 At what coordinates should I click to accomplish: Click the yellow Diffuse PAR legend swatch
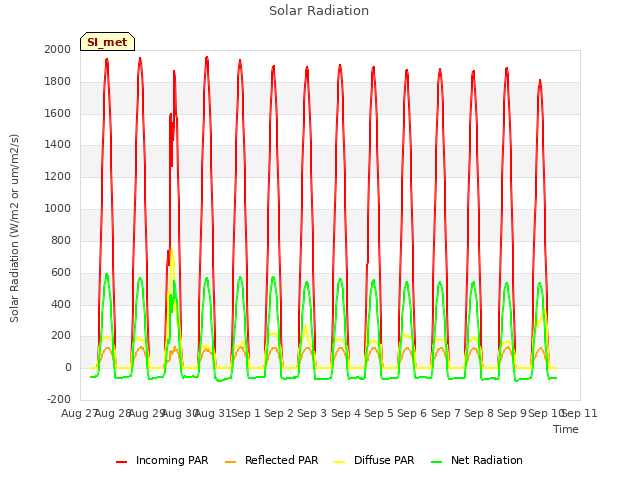click(x=340, y=461)
